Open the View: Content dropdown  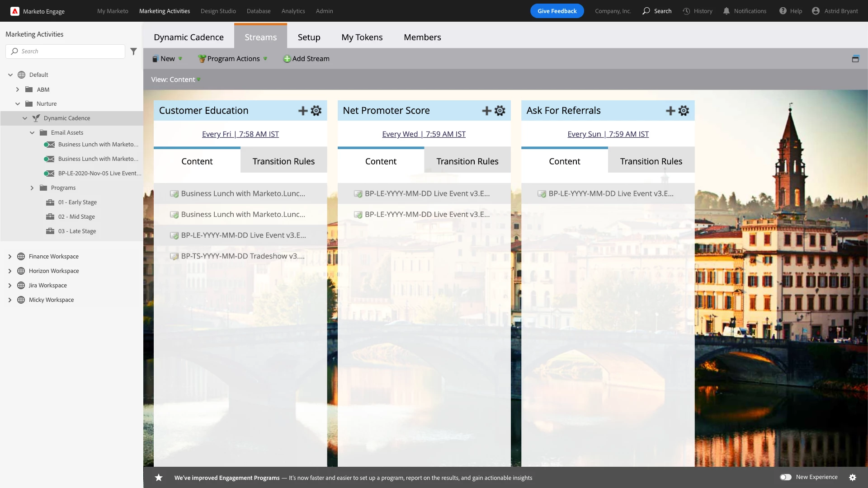click(176, 80)
